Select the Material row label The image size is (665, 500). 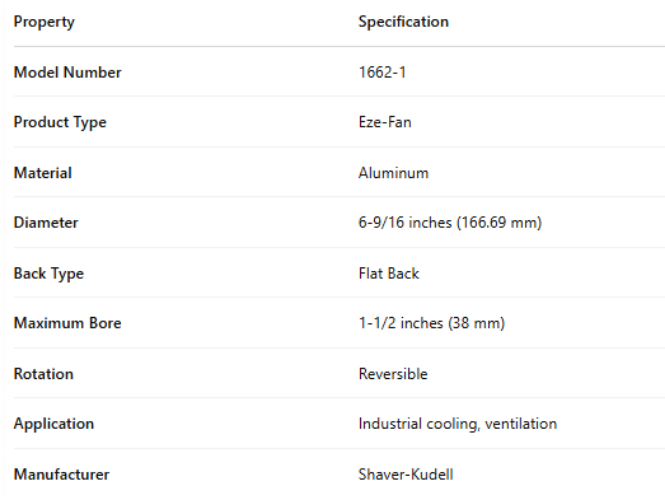[43, 173]
